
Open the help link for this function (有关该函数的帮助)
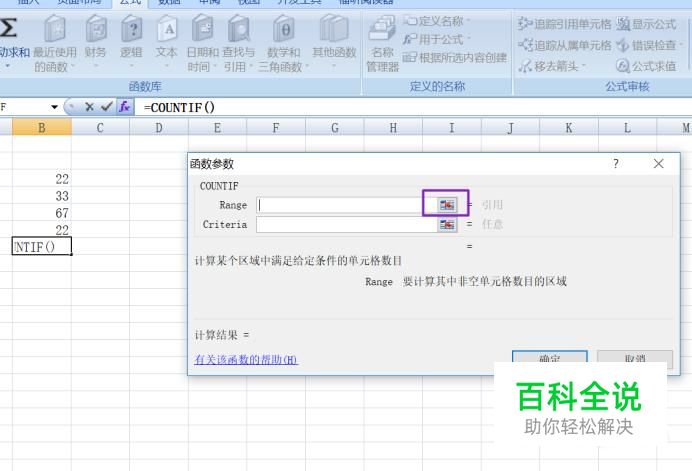tap(246, 360)
